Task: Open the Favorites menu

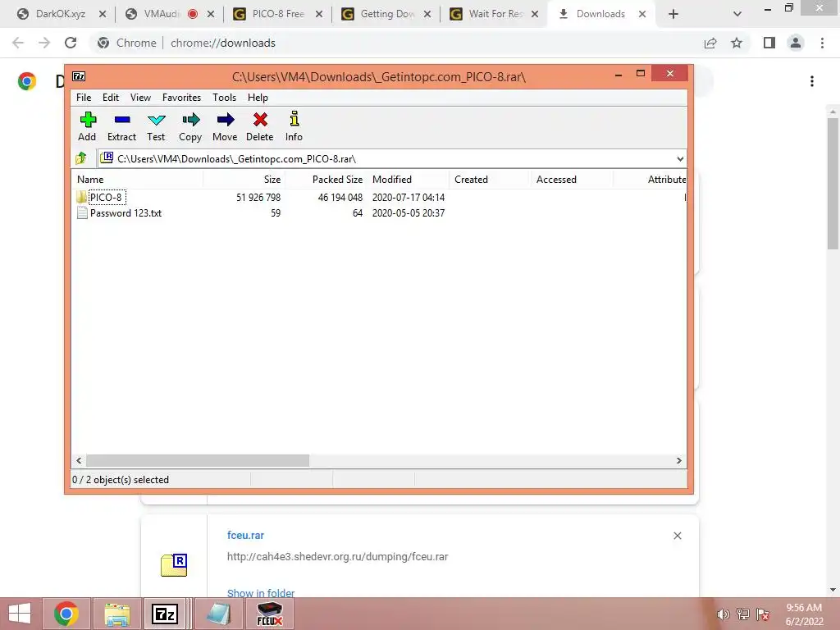Action: [x=181, y=98]
